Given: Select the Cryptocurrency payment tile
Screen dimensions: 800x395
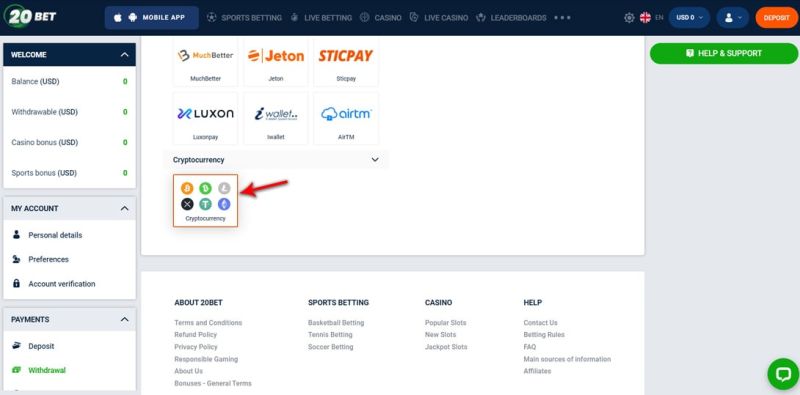Looking at the screenshot, I should click(205, 201).
